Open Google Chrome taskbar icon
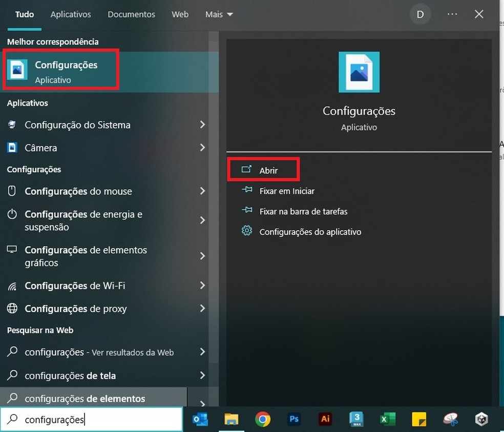Screen dimensions: 504x432 pos(263,420)
